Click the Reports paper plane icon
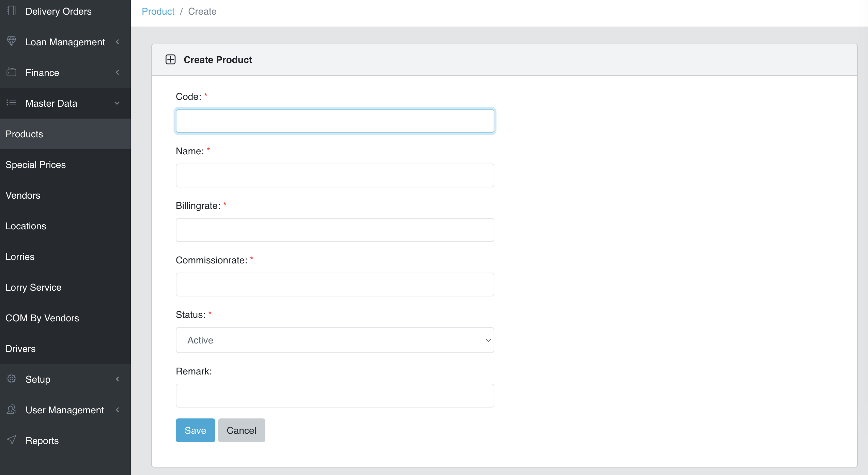 pyautogui.click(x=12, y=440)
